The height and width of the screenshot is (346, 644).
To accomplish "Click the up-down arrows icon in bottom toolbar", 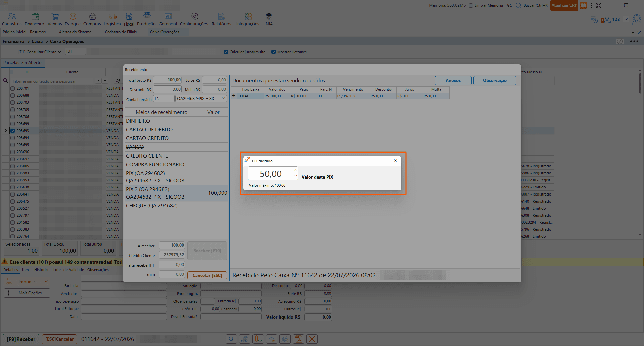I will click(258, 339).
